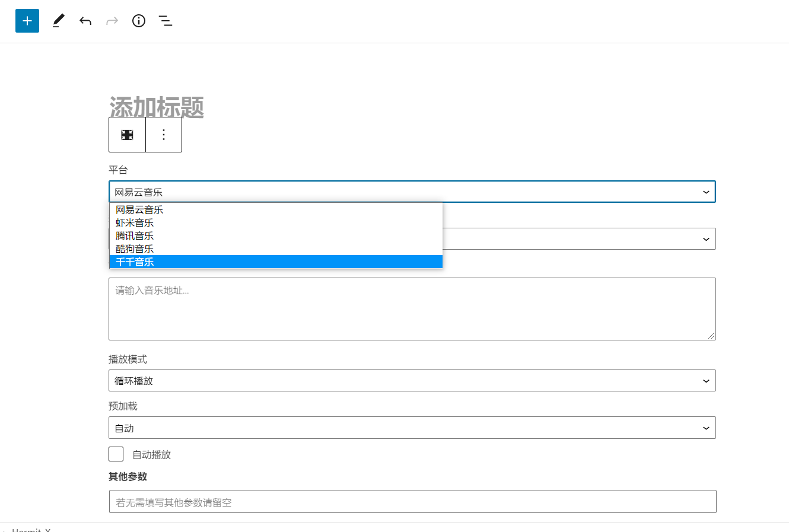Choose 虾米音乐 in the dropdown list
The image size is (789, 532).
[276, 222]
